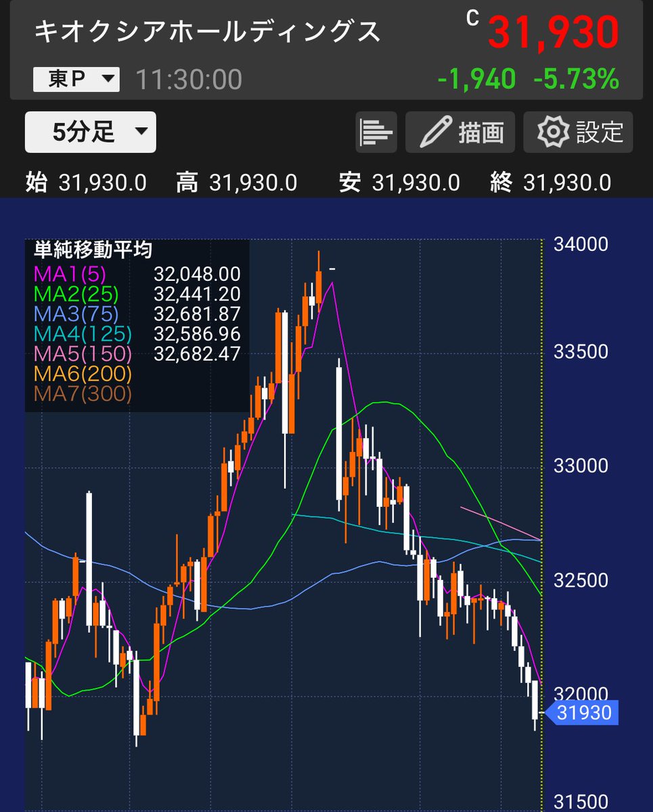Click the 終 close price value
653x812 pixels.
click(x=567, y=182)
